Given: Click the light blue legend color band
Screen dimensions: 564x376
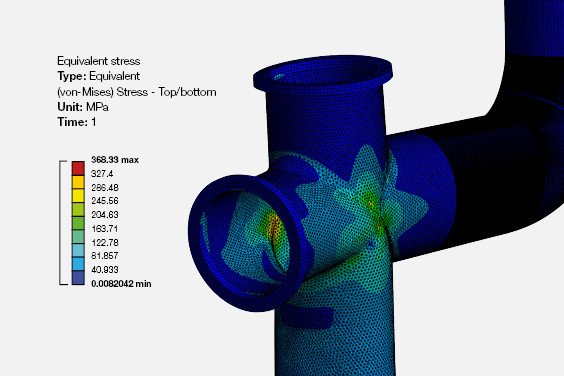Looking at the screenshot, I should click(78, 250).
